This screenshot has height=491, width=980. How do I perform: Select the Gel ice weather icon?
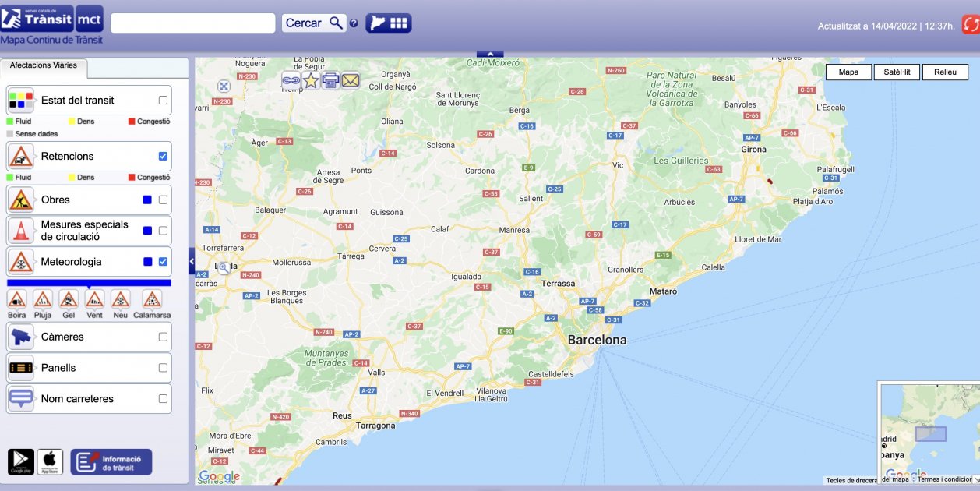click(x=69, y=299)
